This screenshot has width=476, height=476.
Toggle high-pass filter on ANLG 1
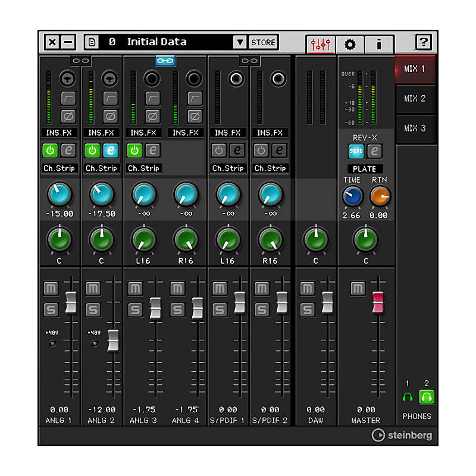(x=68, y=98)
